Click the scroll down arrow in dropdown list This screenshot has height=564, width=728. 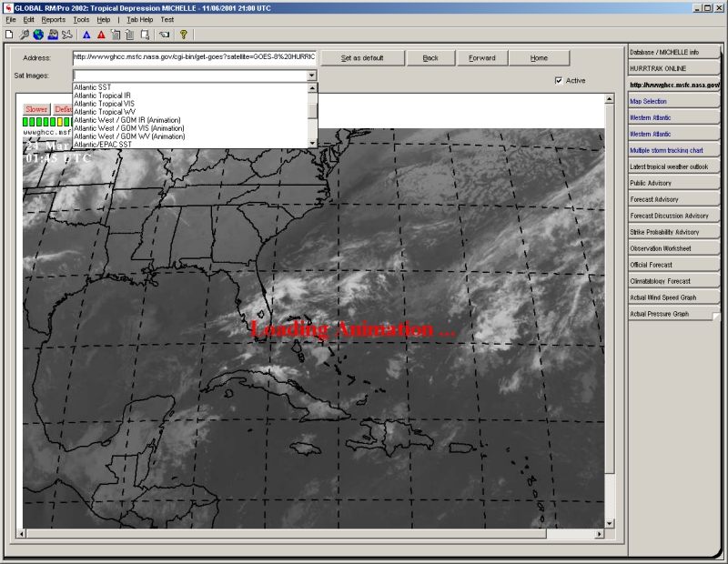[312, 144]
